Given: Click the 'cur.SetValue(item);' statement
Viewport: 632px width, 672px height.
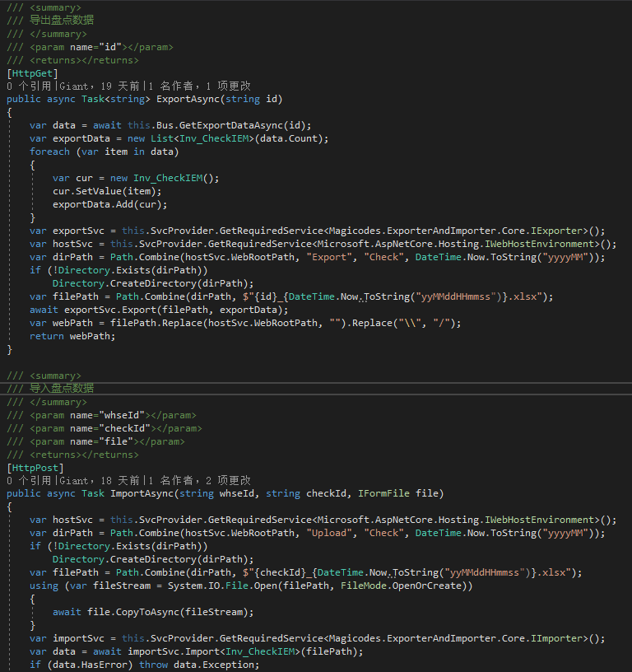Looking at the screenshot, I should pos(107,191).
